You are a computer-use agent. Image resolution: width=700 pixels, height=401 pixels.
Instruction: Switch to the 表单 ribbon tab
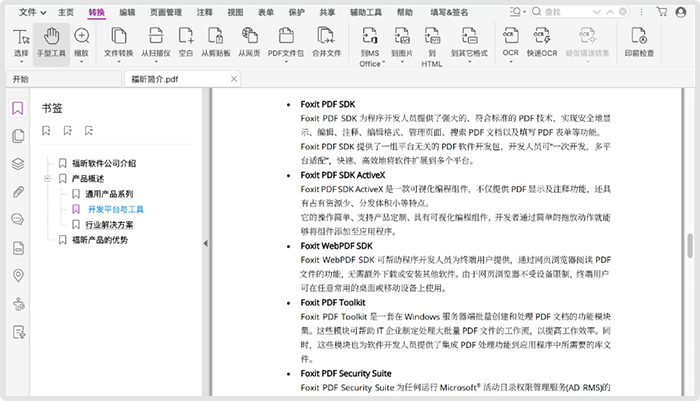[266, 13]
